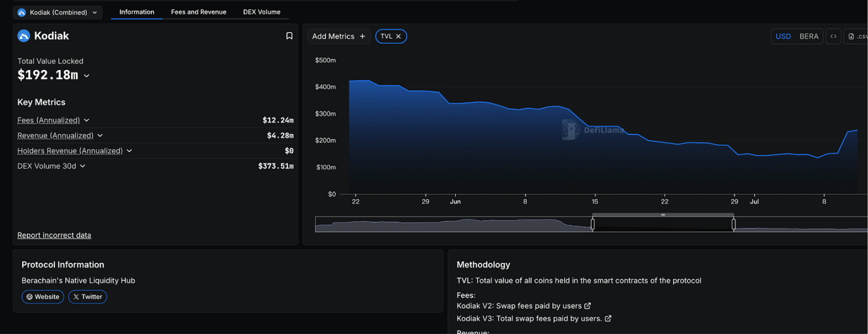Remove the TVL metric chip

[x=398, y=36]
